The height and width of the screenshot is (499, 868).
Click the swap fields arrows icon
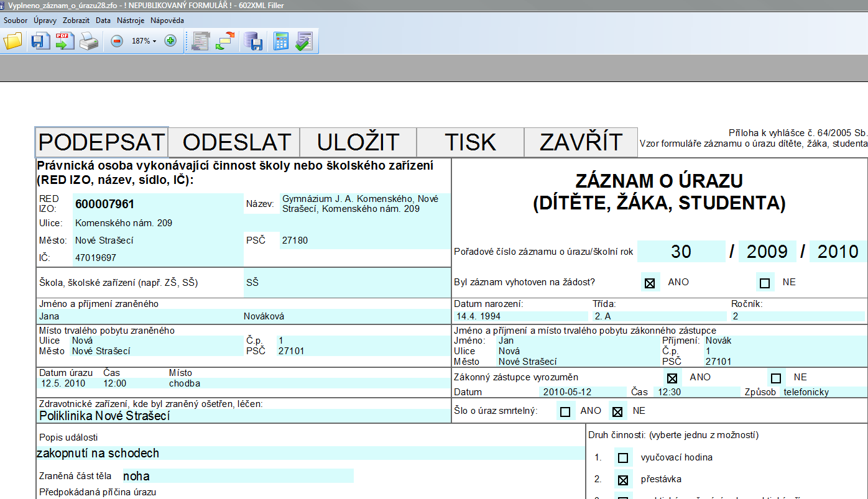coord(226,41)
